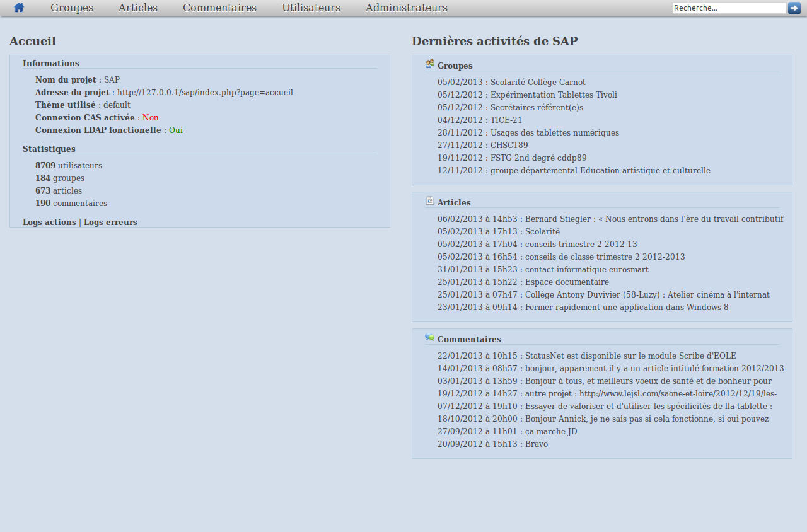Image resolution: width=807 pixels, height=532 pixels.
Task: Open the Articles menu
Action: (x=137, y=8)
